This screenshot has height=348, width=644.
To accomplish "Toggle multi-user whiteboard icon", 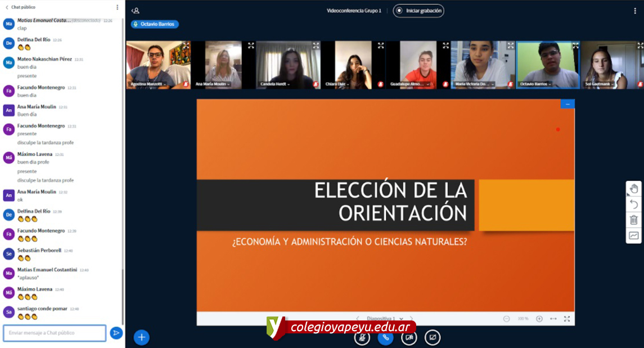I will (634, 236).
